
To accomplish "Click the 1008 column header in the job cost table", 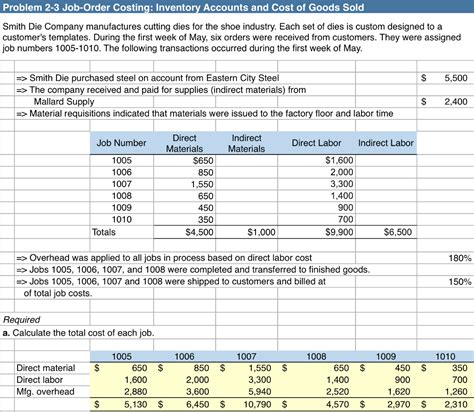I will (316, 356).
